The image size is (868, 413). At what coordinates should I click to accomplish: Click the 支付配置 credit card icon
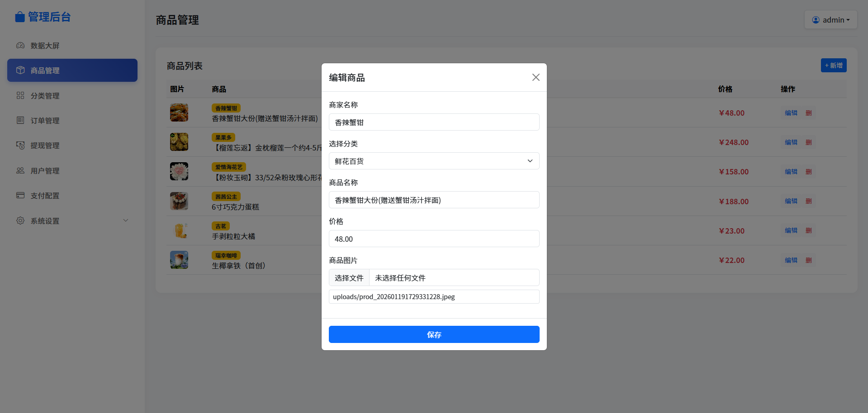[20, 195]
